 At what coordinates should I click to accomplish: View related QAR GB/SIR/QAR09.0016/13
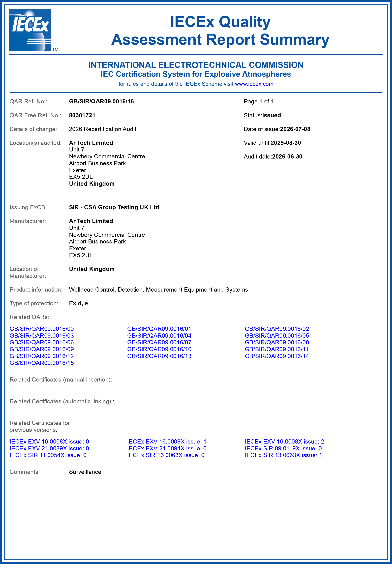tap(159, 356)
